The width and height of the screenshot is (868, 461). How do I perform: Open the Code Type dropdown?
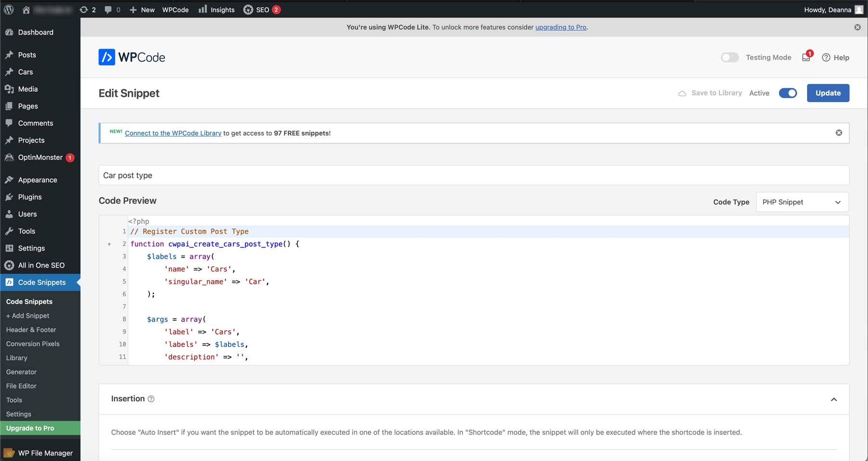[x=801, y=202]
